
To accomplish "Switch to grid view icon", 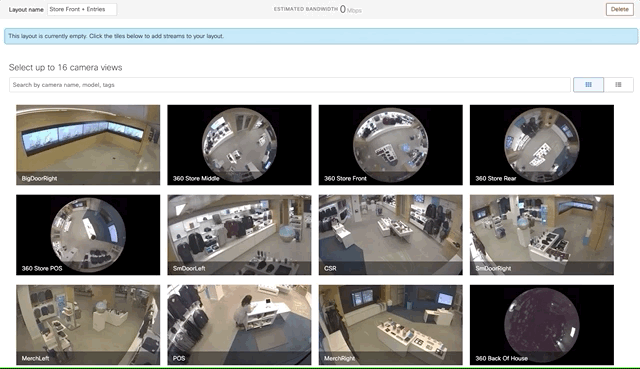I will pyautogui.click(x=588, y=84).
